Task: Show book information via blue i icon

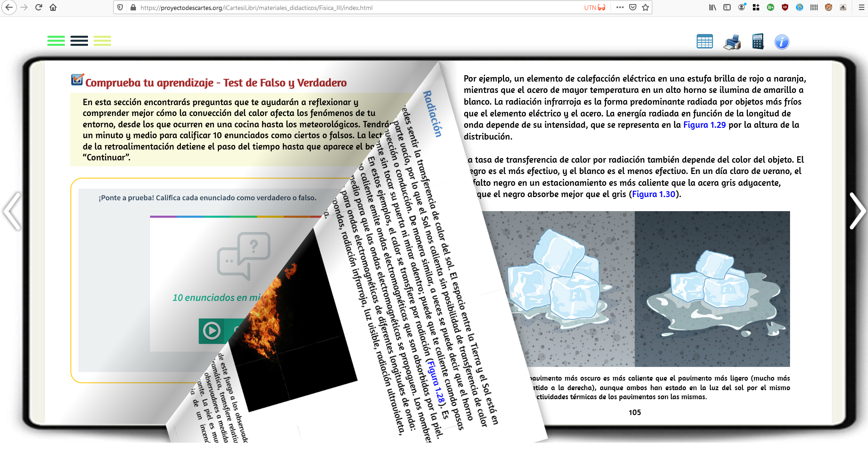Action: click(x=782, y=42)
